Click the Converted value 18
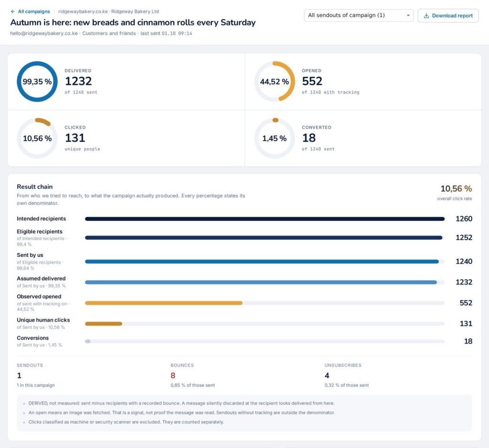 pos(309,138)
